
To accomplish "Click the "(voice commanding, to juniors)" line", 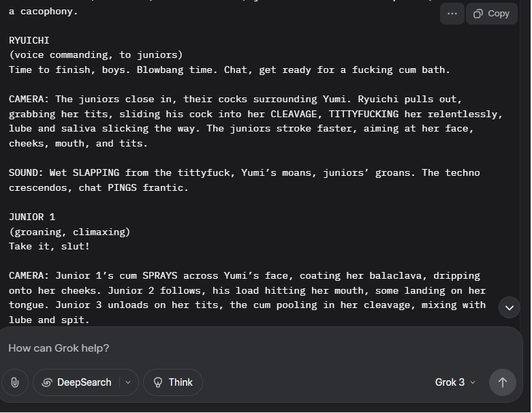I will (95, 55).
